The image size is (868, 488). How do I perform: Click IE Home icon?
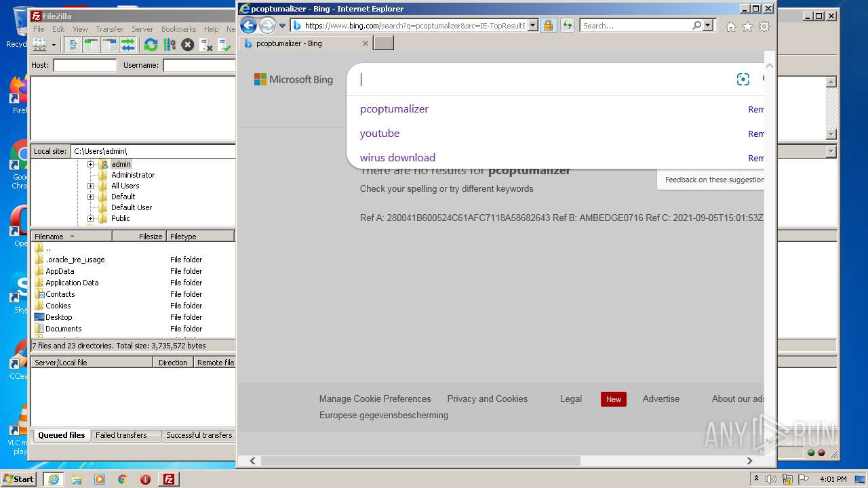tap(730, 26)
